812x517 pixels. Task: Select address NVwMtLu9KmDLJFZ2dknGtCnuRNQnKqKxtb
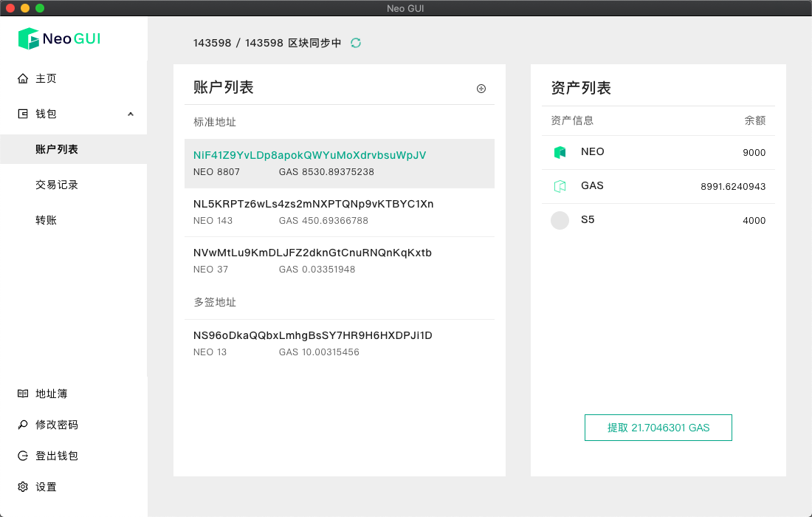[312, 253]
